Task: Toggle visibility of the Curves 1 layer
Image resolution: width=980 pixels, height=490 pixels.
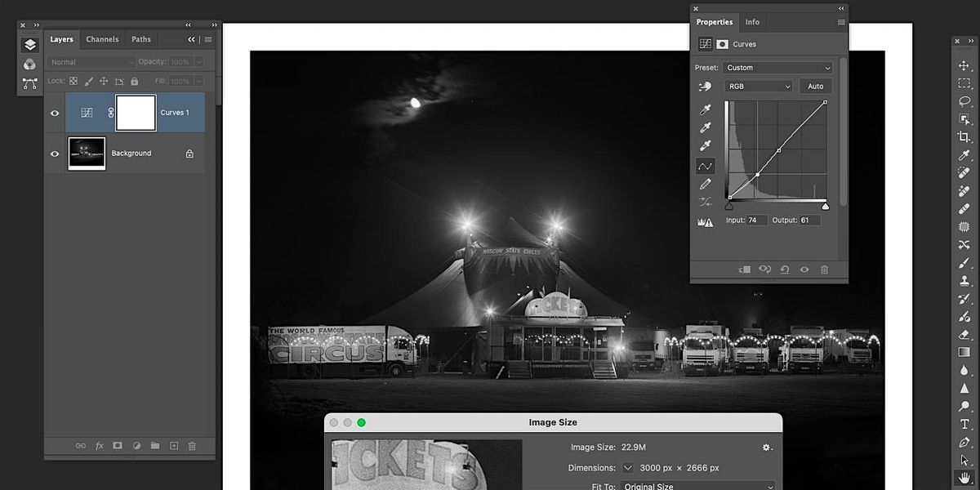Action: (55, 113)
